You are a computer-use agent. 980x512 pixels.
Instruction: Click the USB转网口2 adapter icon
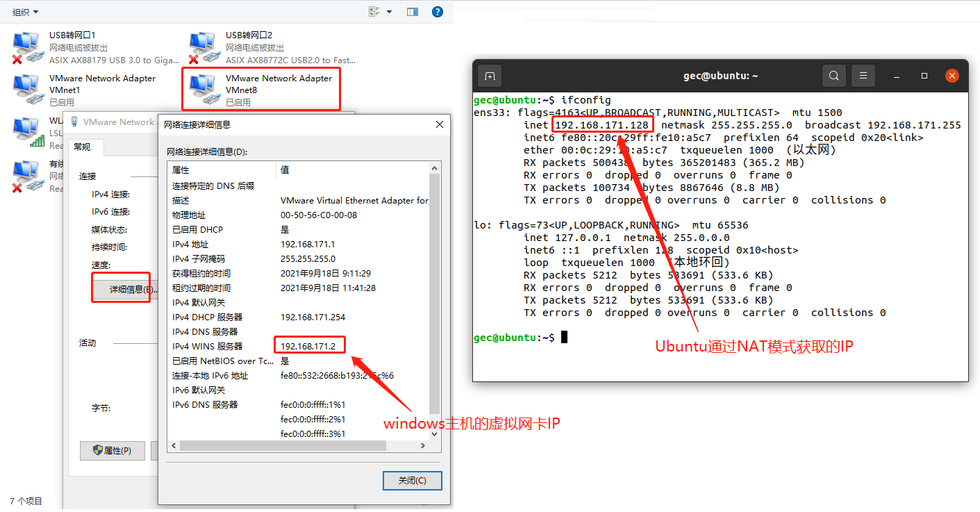pos(203,47)
